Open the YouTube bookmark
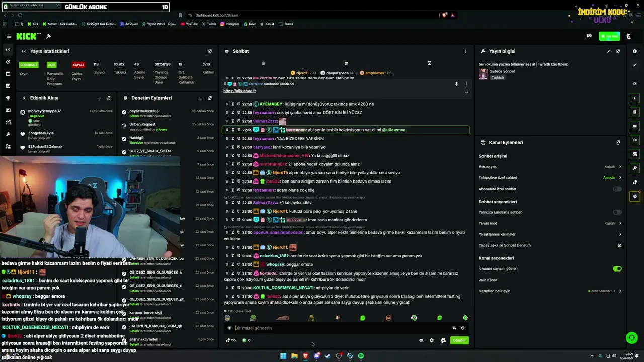Viewport: 644px width, 362px height. [189, 24]
